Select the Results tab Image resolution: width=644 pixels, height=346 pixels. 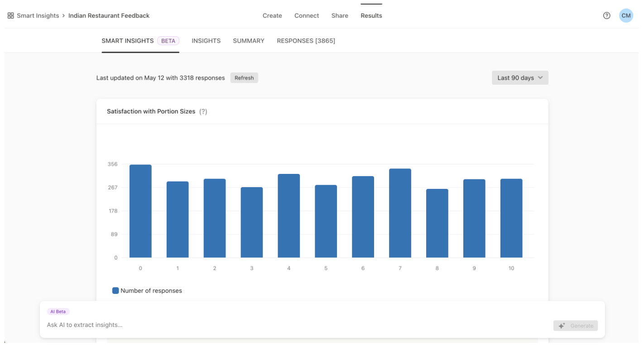coord(371,15)
